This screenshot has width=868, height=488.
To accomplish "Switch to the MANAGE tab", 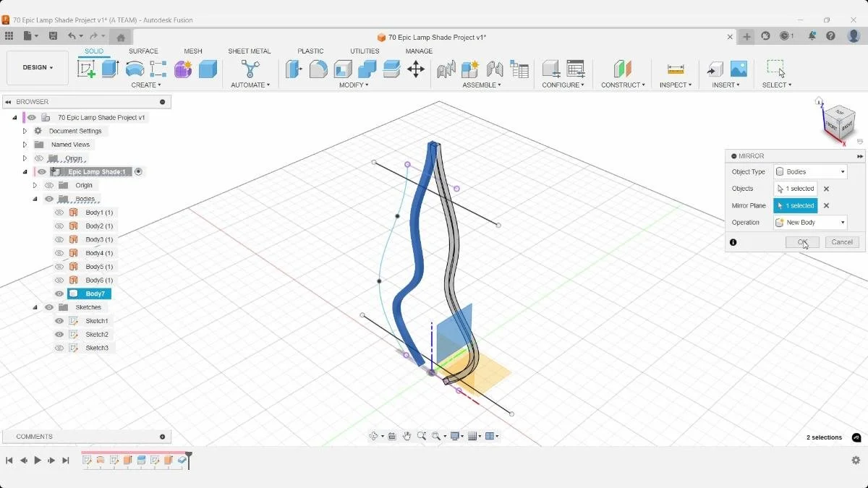I will (x=419, y=51).
